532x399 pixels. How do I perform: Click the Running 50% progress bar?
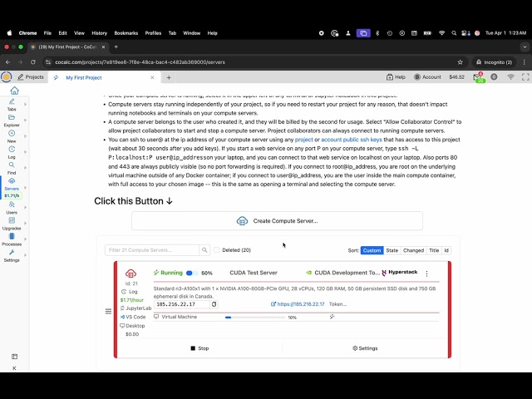pos(192,273)
